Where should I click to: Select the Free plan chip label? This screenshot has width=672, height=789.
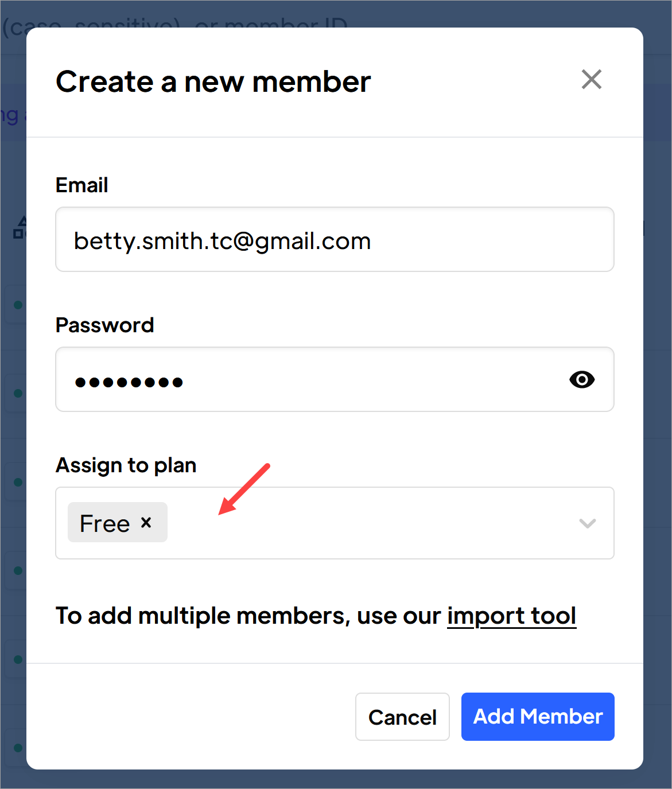[105, 523]
